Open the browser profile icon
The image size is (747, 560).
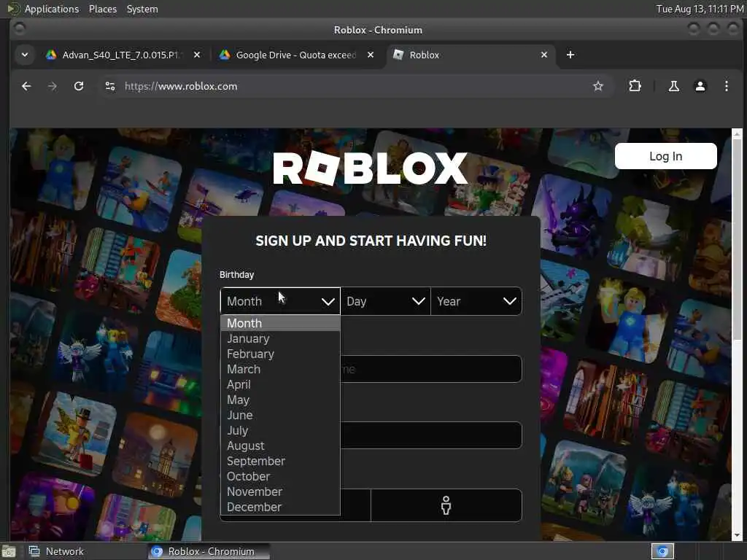700,86
